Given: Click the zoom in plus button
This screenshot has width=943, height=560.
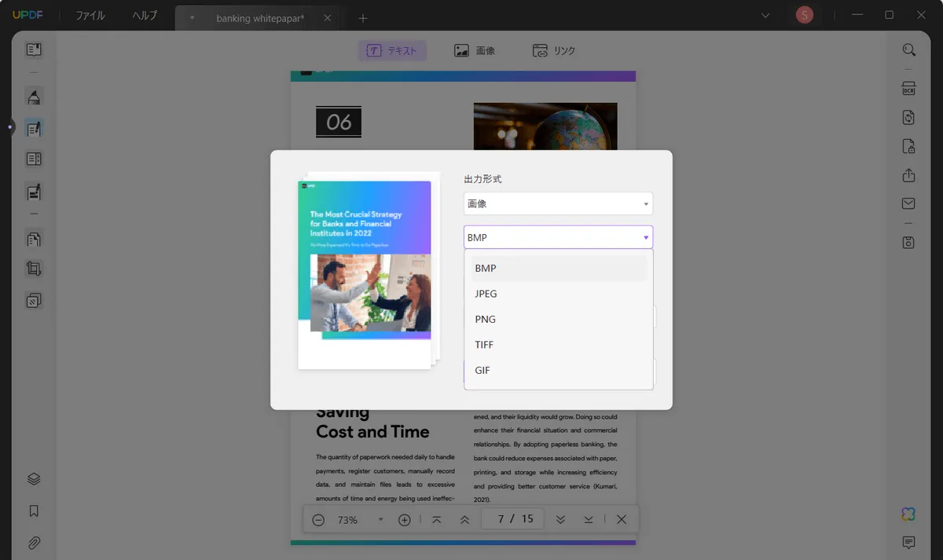Looking at the screenshot, I should 405,520.
